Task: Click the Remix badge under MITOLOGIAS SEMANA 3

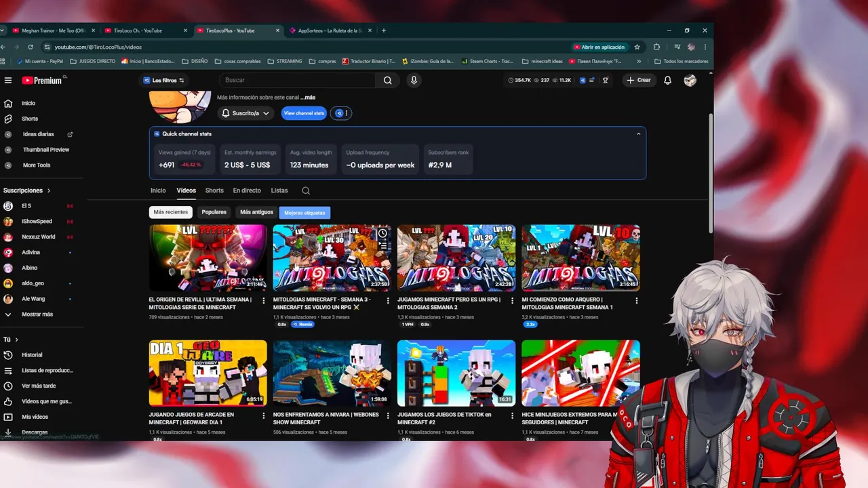Action: pyautogui.click(x=302, y=325)
